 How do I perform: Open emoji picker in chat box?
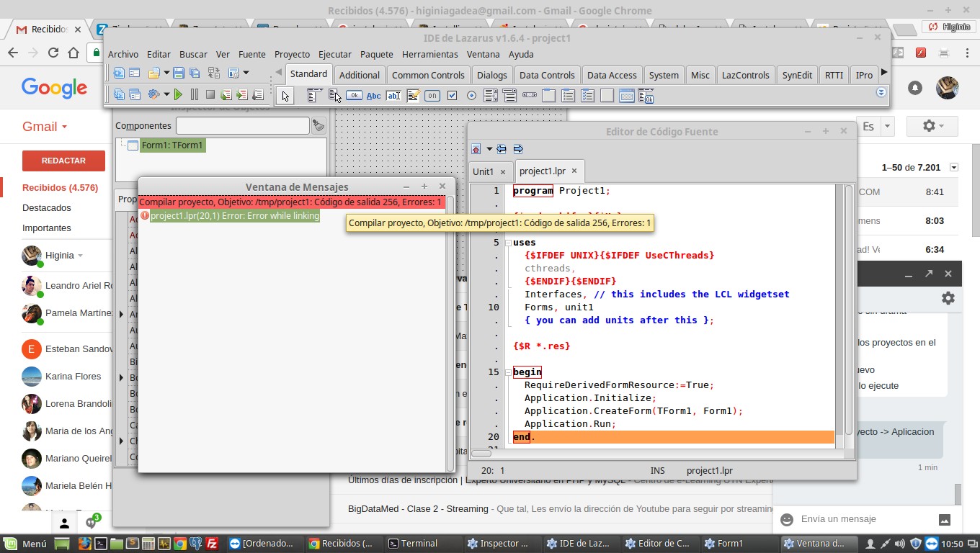pos(787,519)
